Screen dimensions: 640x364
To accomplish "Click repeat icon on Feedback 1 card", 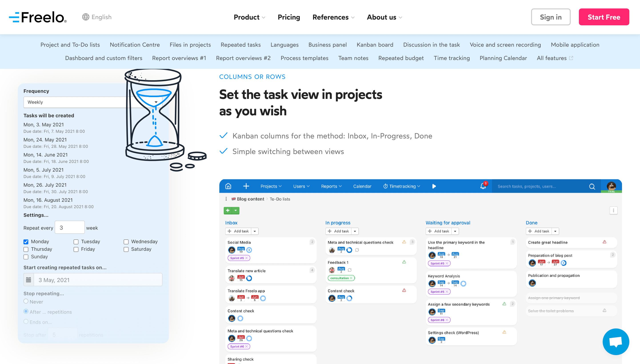I will (350, 270).
